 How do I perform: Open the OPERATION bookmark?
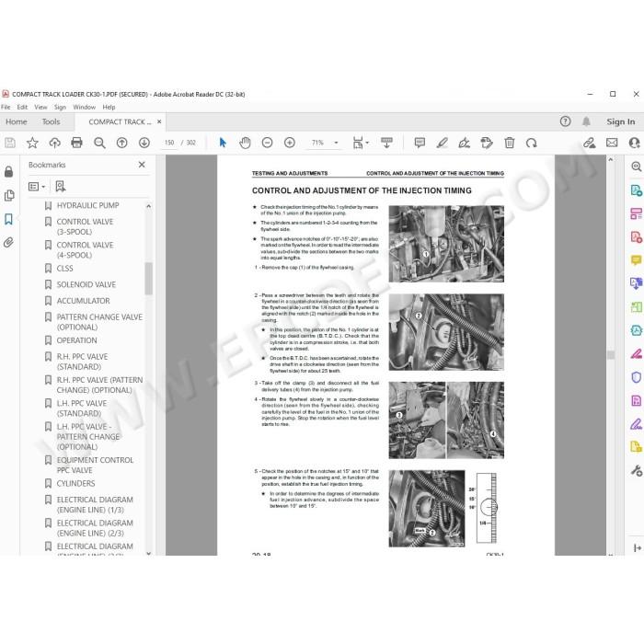click(x=76, y=340)
